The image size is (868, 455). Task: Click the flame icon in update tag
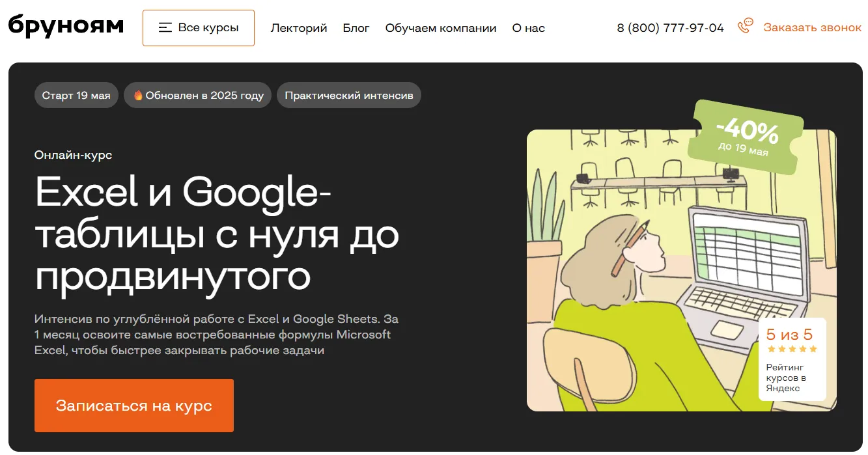138,95
